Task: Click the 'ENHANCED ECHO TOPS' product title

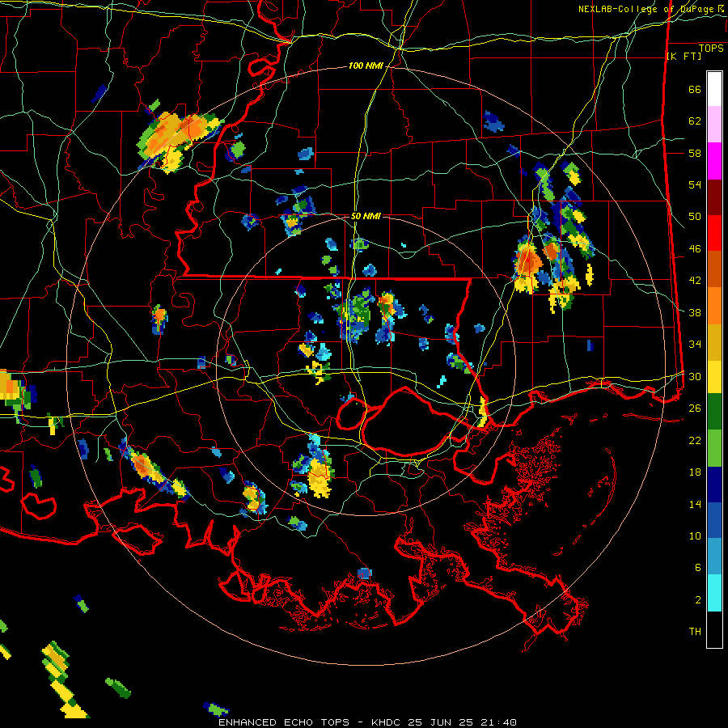Action: (284, 722)
